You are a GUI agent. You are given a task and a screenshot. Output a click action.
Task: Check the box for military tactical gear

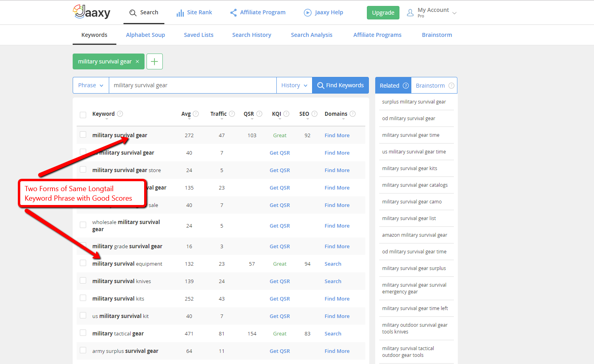(x=83, y=333)
